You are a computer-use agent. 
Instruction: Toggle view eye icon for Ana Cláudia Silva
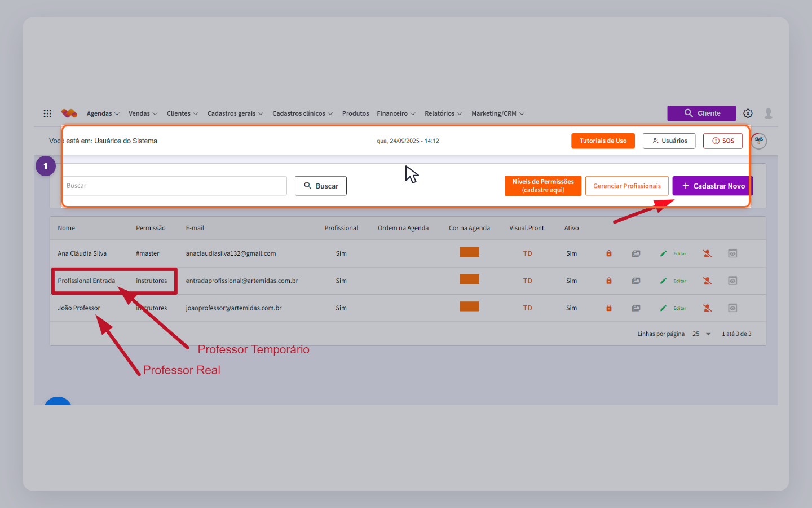(732, 253)
